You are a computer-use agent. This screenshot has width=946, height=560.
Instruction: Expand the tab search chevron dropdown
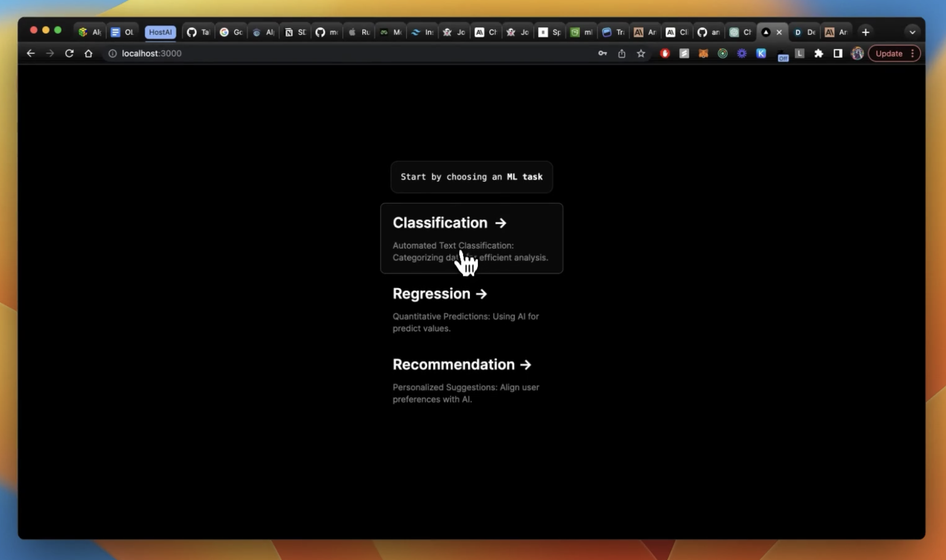912,32
